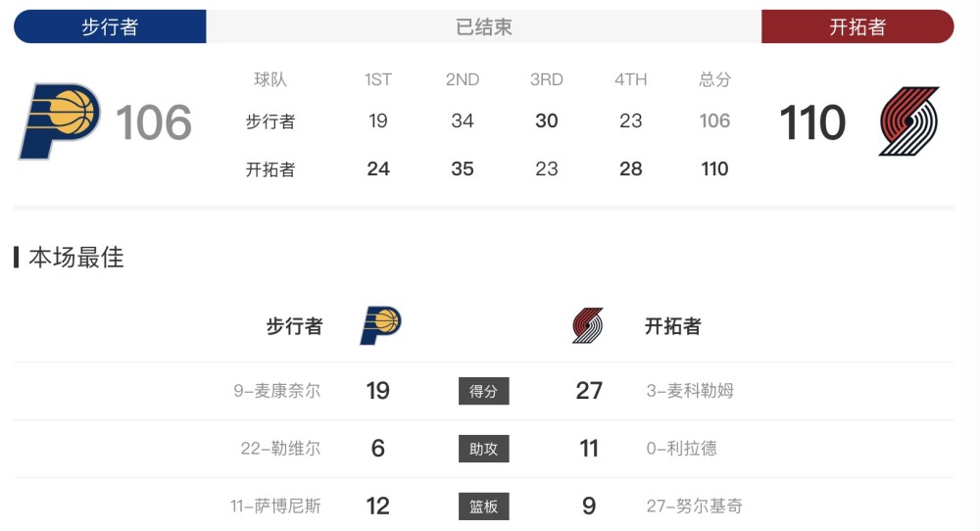Click the large Trail Blazers logo beside 110
The height and width of the screenshot is (531, 980).
[909, 121]
